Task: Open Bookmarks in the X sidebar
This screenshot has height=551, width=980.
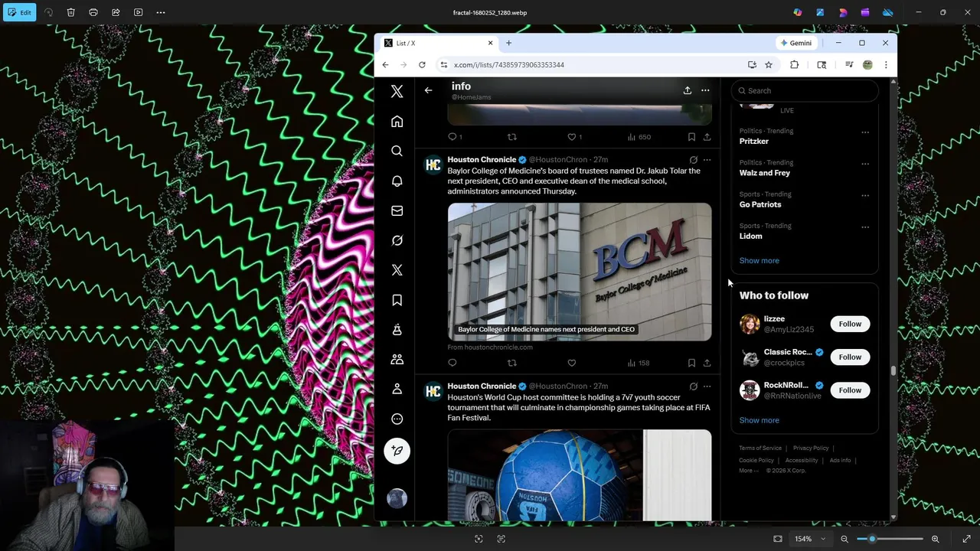Action: coord(397,300)
